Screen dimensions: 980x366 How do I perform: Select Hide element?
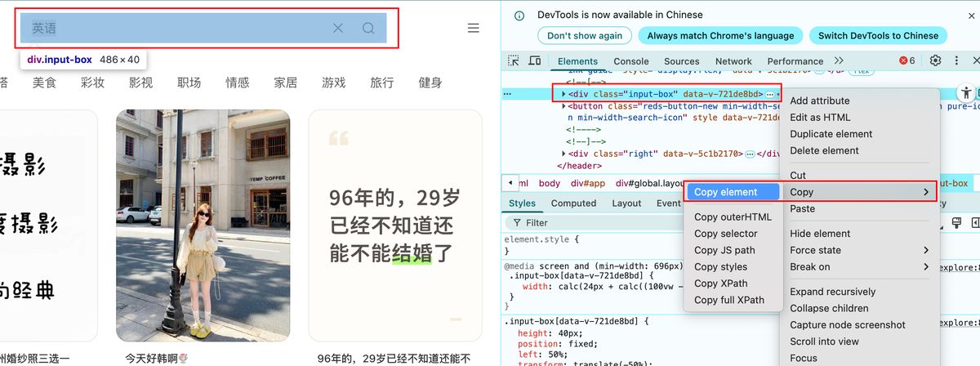click(821, 234)
